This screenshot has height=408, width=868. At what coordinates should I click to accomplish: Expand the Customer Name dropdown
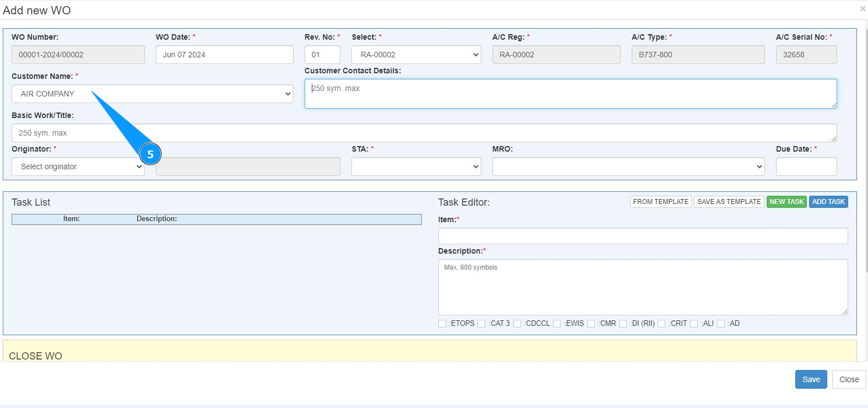click(153, 94)
